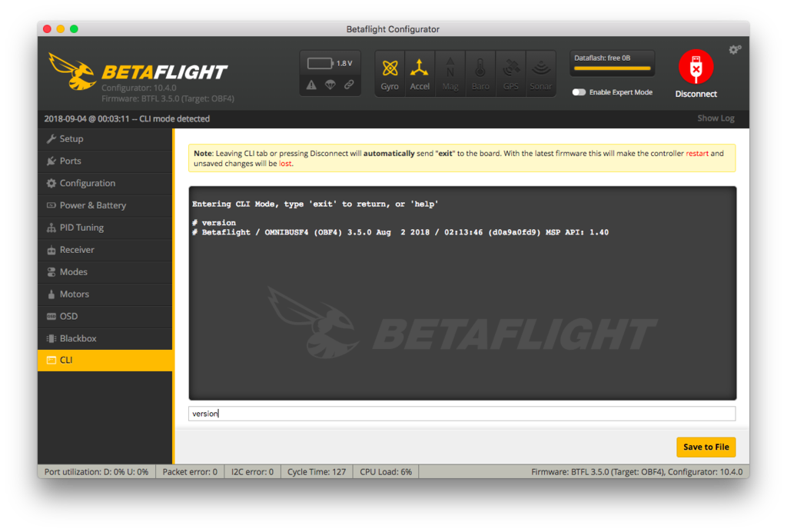Click the Ports plug icon
Viewport: 787px width, 532px height.
click(x=51, y=161)
